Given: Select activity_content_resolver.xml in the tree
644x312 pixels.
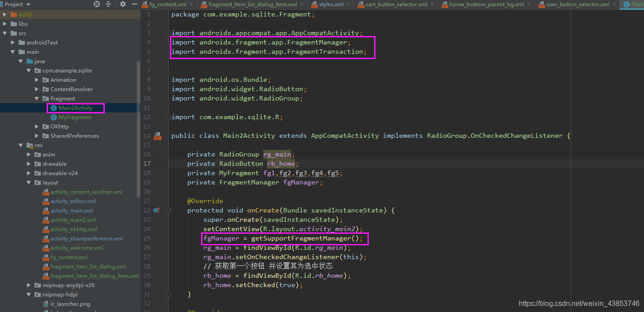Looking at the screenshot, I should pos(87,192).
